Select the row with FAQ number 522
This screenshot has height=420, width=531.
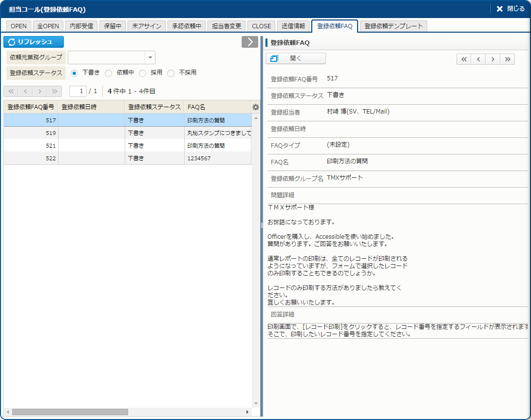click(x=127, y=158)
